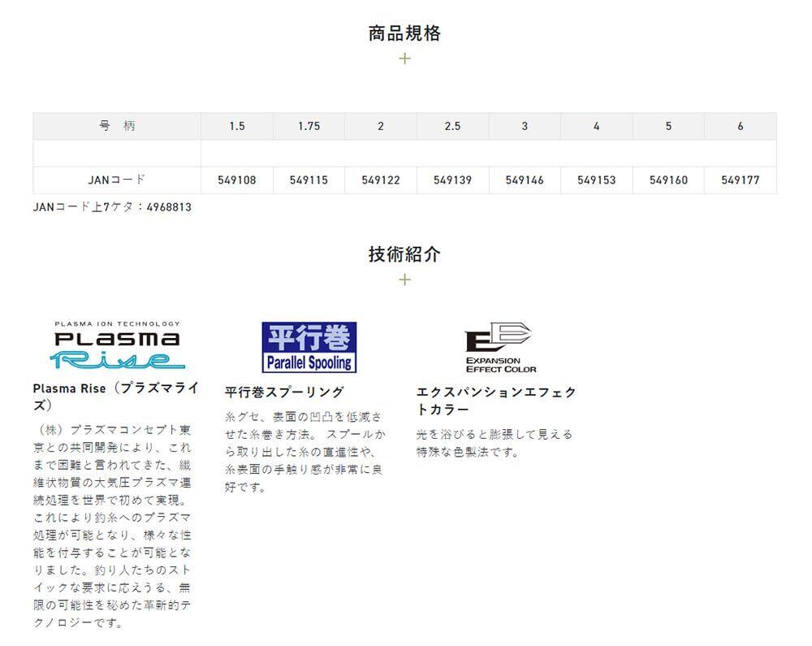
Task: Click the Expansion Effect Color logo
Action: tap(500, 347)
